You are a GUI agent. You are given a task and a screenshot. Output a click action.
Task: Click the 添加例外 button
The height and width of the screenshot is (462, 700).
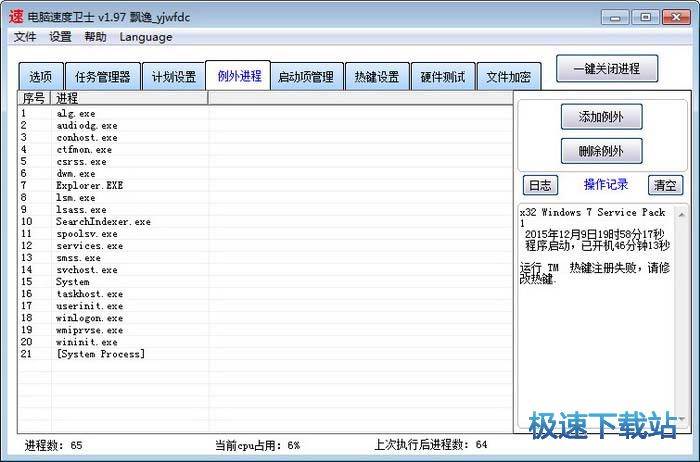[x=601, y=117]
